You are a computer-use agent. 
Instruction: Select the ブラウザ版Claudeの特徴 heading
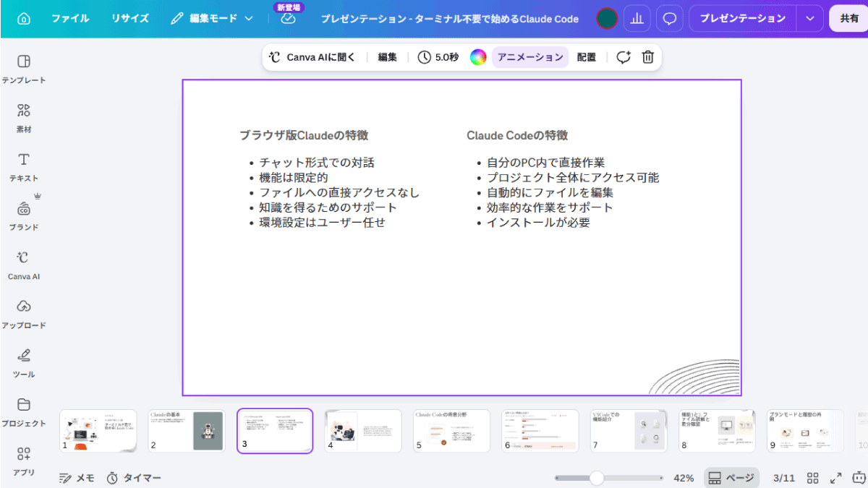tap(305, 135)
